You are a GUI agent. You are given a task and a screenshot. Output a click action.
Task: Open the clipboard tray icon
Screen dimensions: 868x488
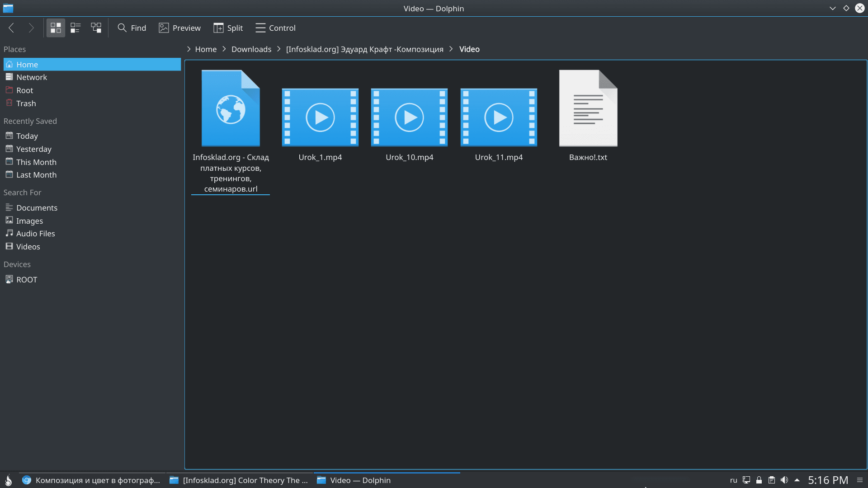click(x=772, y=480)
